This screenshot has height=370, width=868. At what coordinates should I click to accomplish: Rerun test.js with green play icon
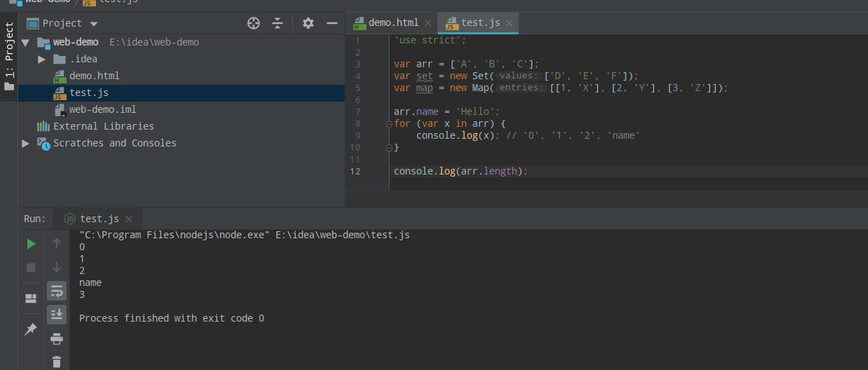click(x=31, y=244)
